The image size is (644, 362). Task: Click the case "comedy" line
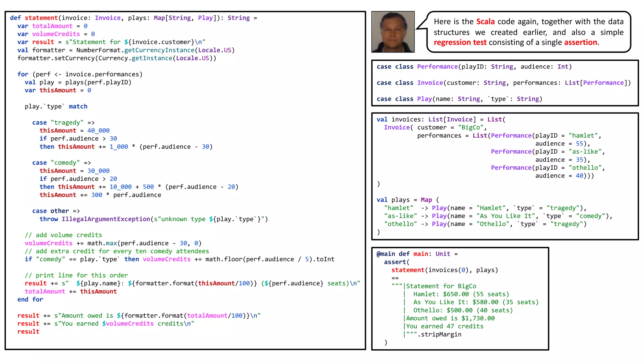click(61, 163)
